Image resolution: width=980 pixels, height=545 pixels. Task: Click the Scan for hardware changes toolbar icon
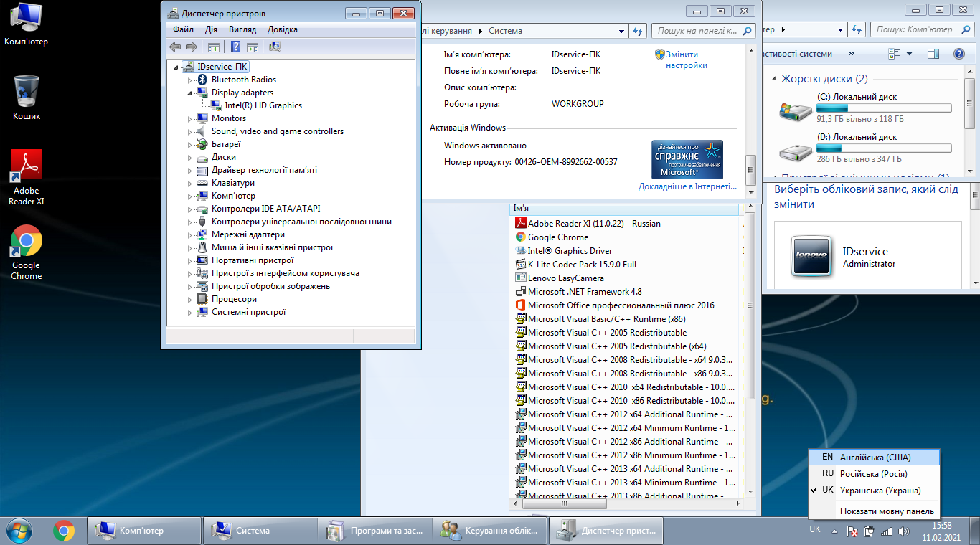274,47
